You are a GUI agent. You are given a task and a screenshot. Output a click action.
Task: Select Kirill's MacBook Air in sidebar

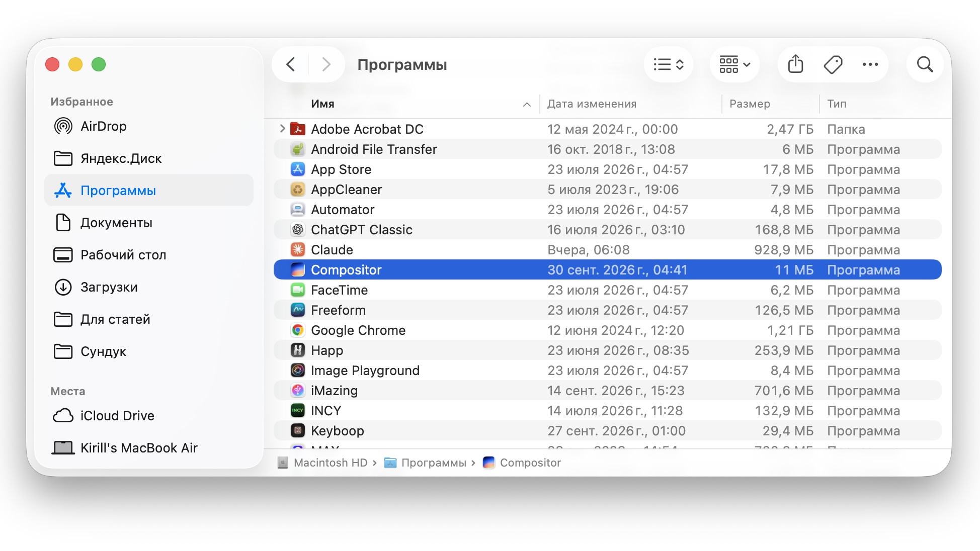[x=149, y=448]
